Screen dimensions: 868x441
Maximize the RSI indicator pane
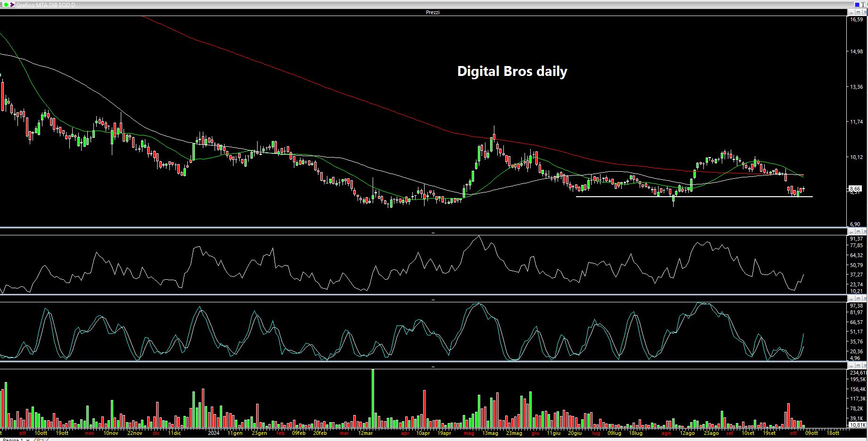858,232
